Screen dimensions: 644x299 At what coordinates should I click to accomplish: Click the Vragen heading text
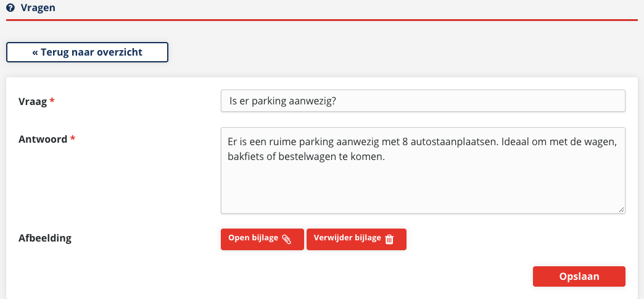tap(38, 7)
